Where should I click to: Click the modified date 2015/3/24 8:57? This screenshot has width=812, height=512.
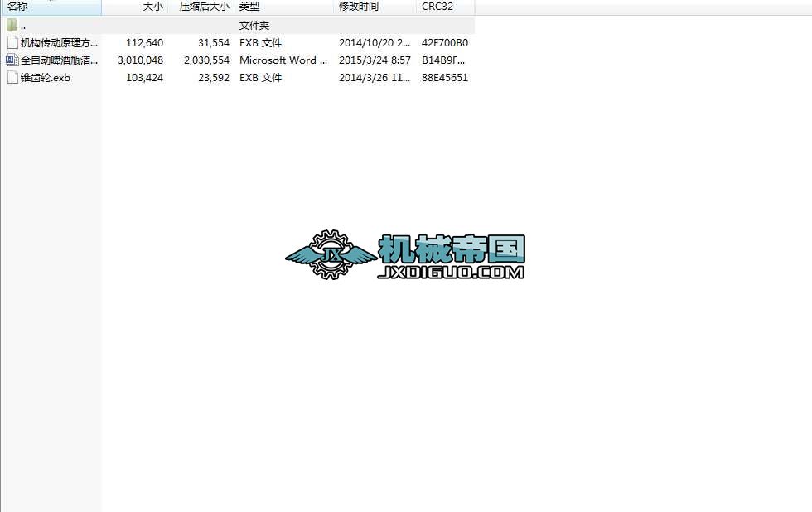pyautogui.click(x=375, y=60)
